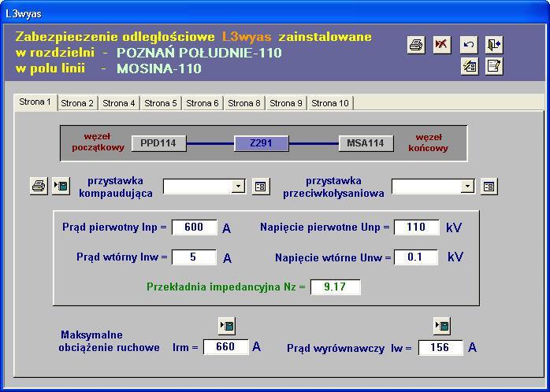The height and width of the screenshot is (392, 550).
Task: Click the Prąd pierwotny Inp field 600
Action: pos(194,227)
